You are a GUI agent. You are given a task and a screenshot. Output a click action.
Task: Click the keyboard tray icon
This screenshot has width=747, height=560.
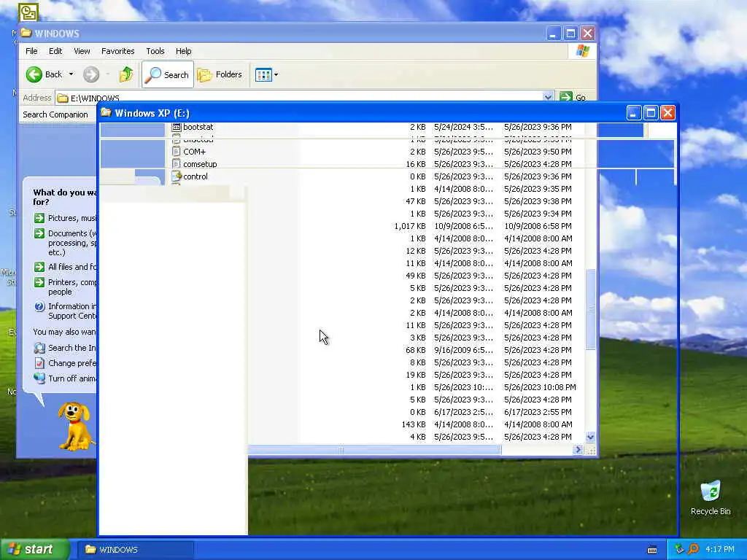pyautogui.click(x=652, y=550)
